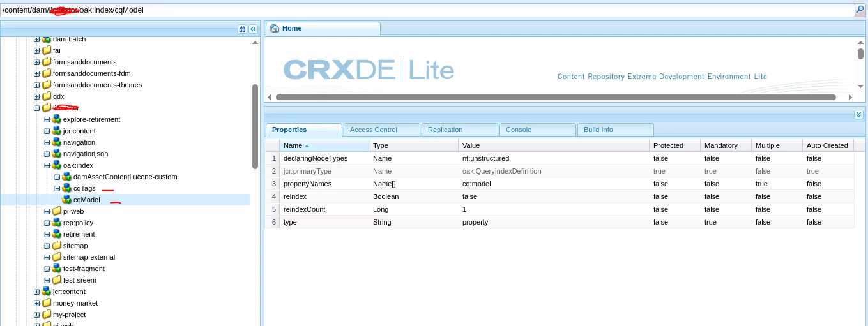The height and width of the screenshot is (326, 868).
Task: Click the folder icon of test-sreeni
Action: coord(57,280)
